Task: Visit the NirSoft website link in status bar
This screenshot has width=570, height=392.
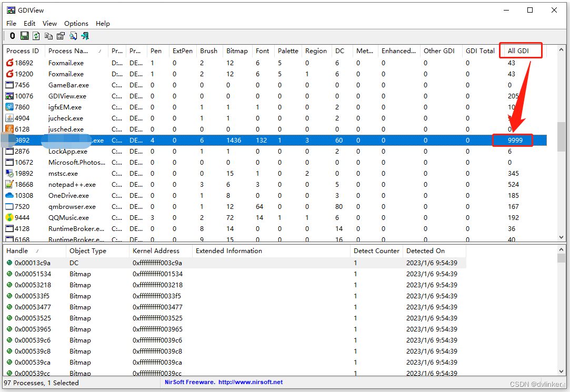Action: [x=251, y=382]
